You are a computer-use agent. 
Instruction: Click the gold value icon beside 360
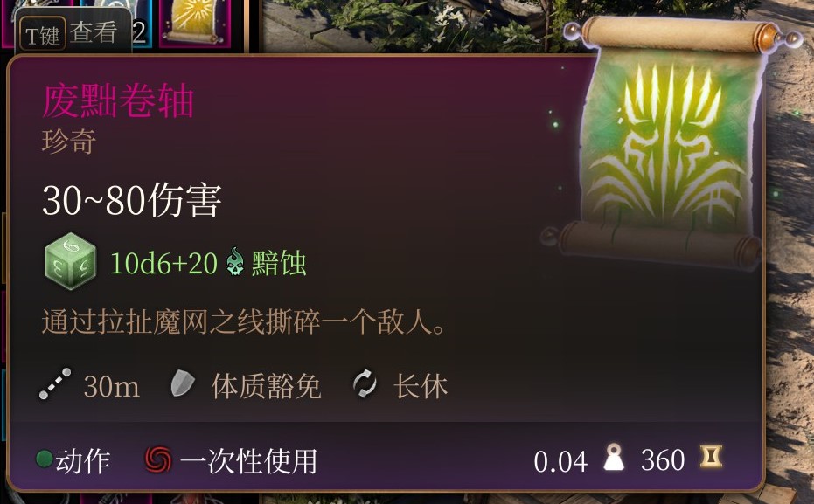pyautogui.click(x=711, y=457)
